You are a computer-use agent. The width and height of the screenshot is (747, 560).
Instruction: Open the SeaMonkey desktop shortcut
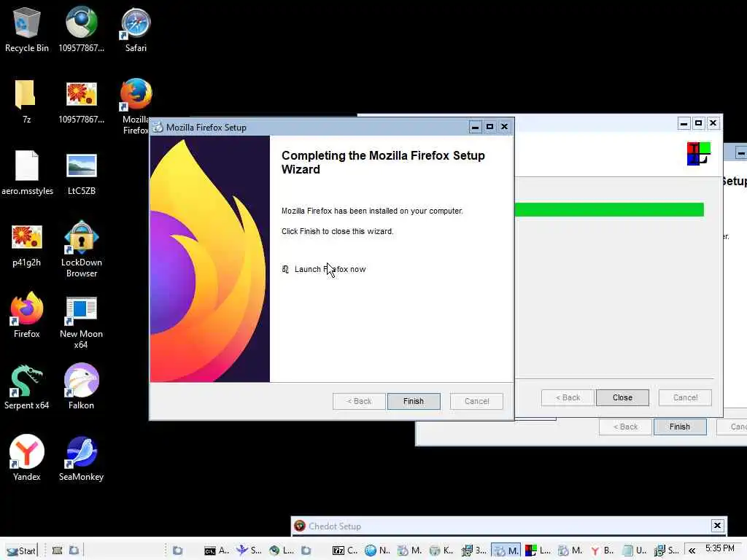pos(82,458)
